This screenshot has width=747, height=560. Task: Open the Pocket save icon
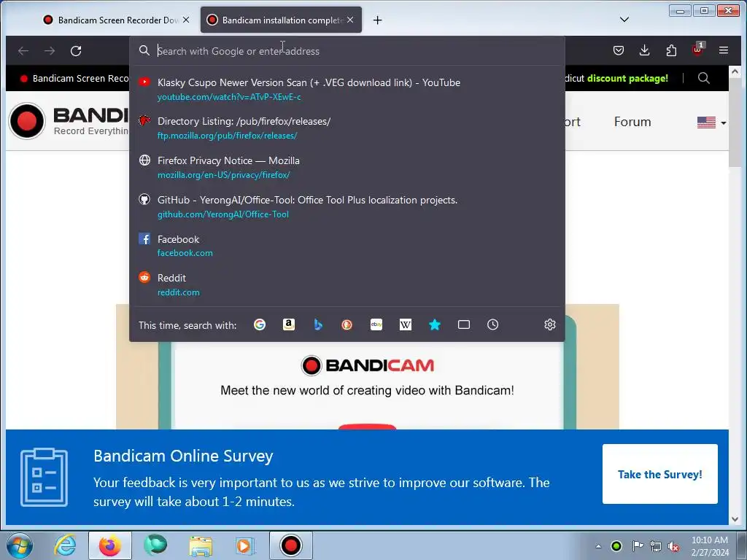pos(619,50)
